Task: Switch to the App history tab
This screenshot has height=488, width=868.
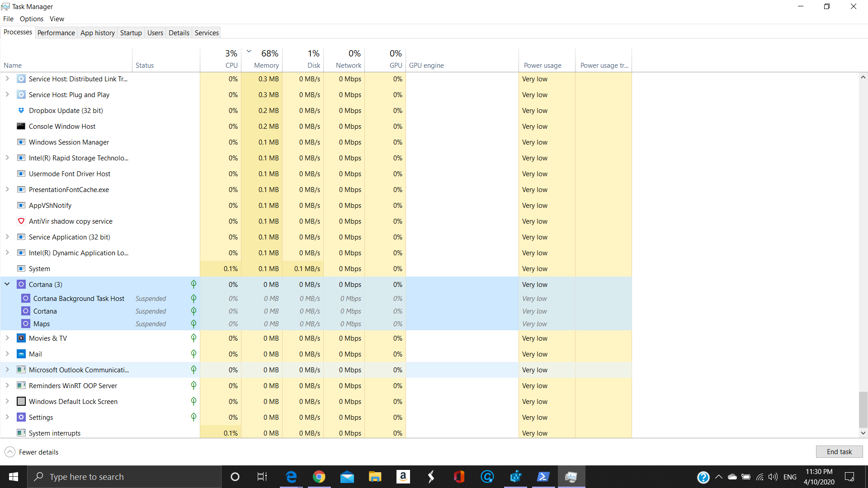Action: click(x=98, y=33)
